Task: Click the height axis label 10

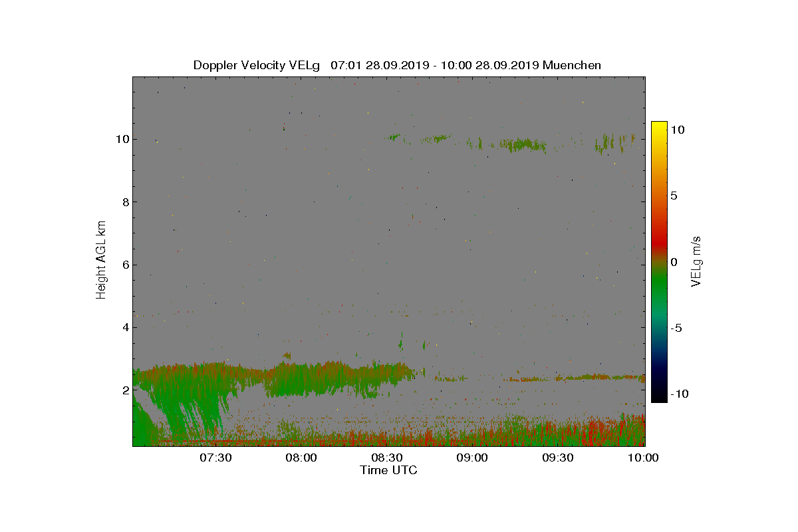Action: click(122, 139)
